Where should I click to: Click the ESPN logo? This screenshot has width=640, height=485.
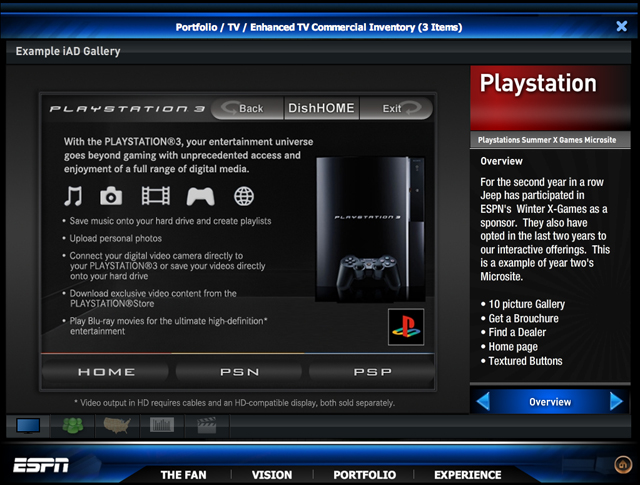(x=41, y=465)
